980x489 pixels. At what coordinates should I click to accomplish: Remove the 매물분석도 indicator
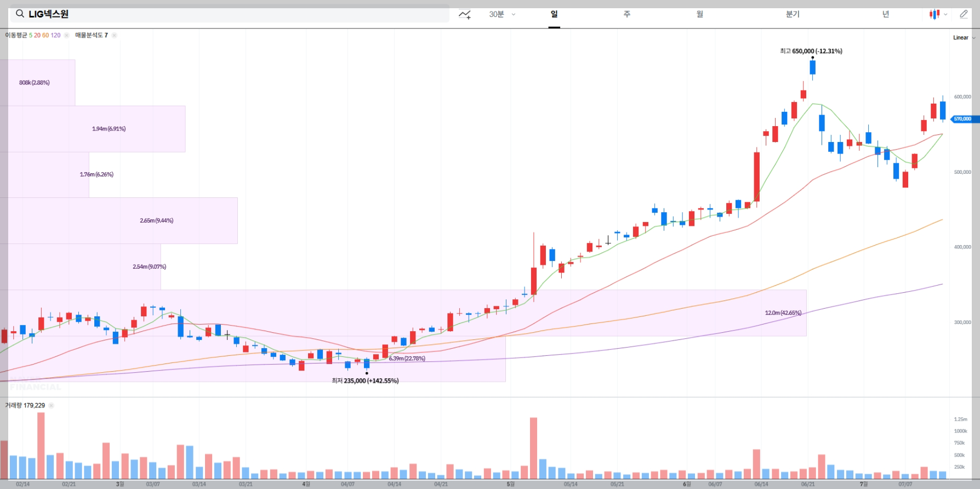pos(114,35)
